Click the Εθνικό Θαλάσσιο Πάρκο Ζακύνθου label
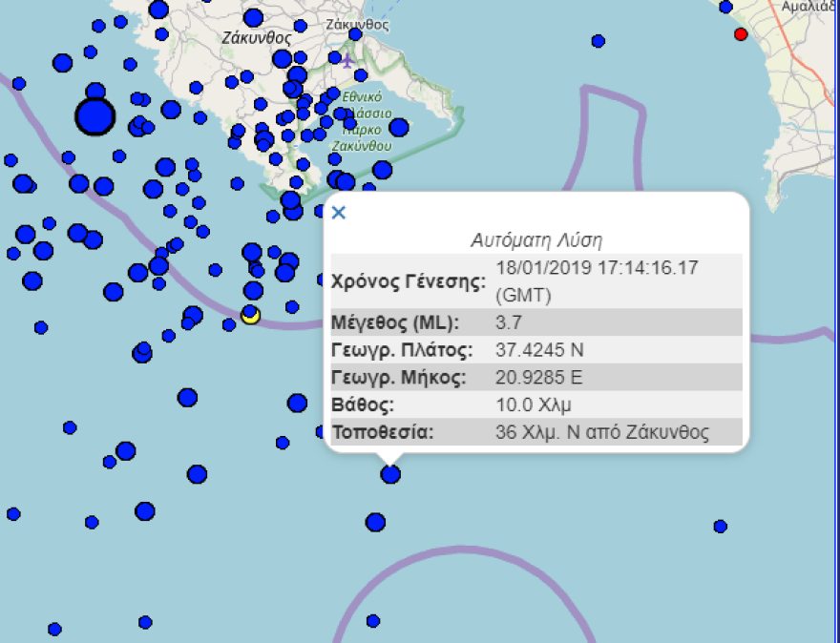The image size is (840, 643). click(361, 122)
